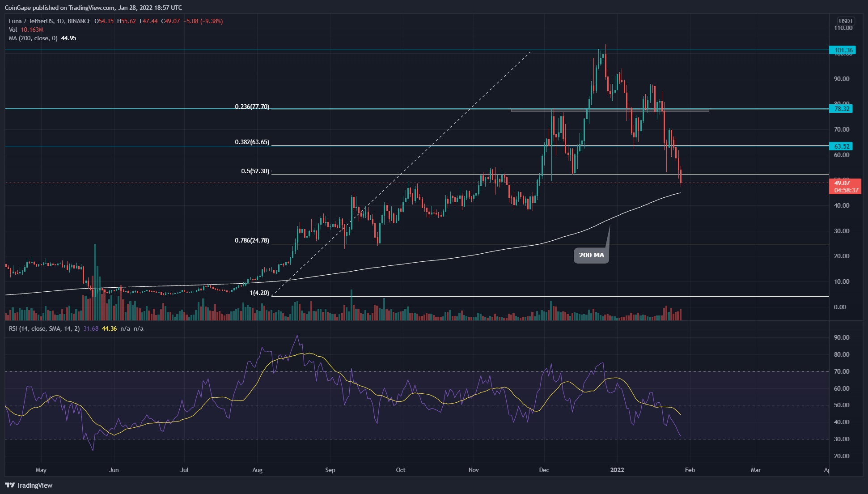Click the 0.382(63.65) Fibonacci level label
The height and width of the screenshot is (494, 868).
point(252,142)
